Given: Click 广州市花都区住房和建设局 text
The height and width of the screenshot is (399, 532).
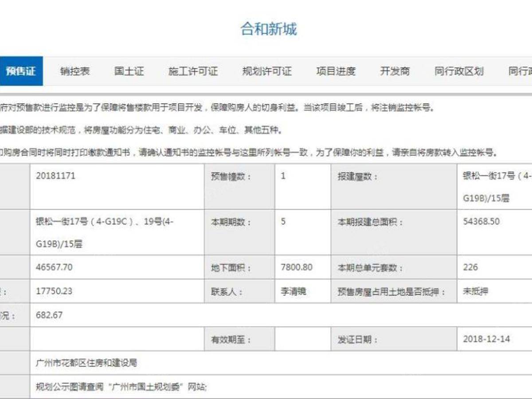Looking at the screenshot, I should click(86, 363).
